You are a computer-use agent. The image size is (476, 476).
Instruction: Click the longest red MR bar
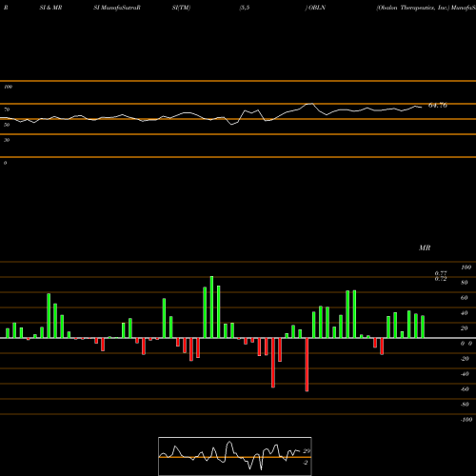tap(307, 365)
